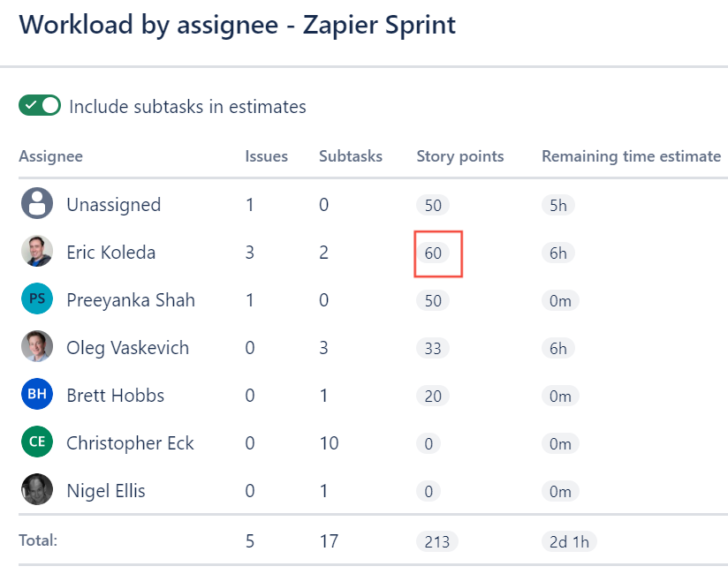Click Brett Hobbs' BH avatar

tap(37, 395)
